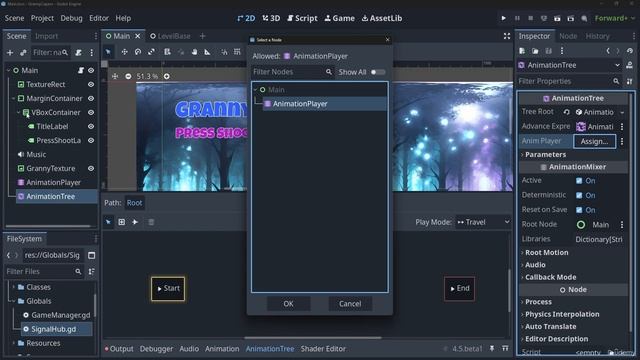Switch to the 3D workspace
640x360 pixels.
click(271, 18)
